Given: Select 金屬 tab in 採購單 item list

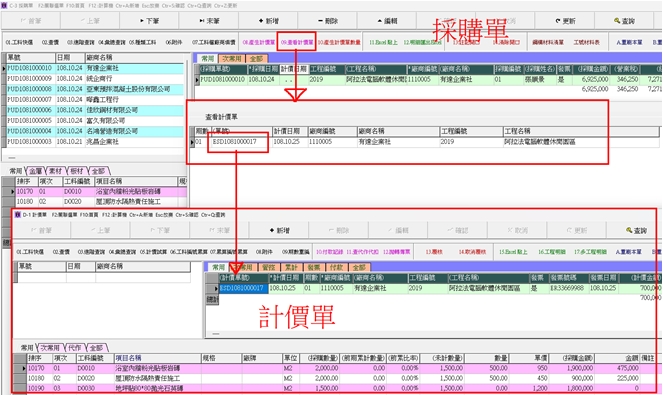Looking at the screenshot, I should 36,171.
